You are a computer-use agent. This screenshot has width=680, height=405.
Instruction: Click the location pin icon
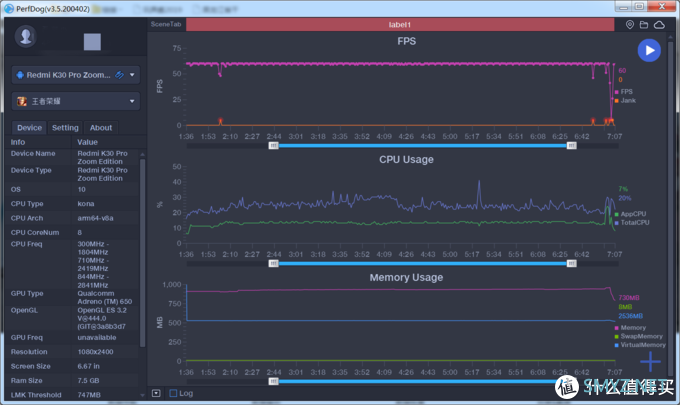(630, 25)
